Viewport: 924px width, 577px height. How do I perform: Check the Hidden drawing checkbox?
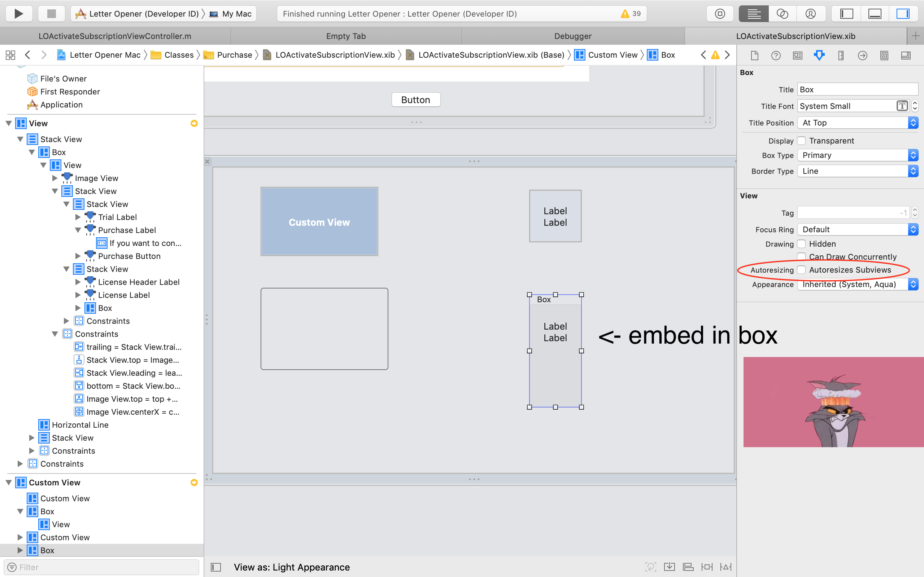coord(801,244)
